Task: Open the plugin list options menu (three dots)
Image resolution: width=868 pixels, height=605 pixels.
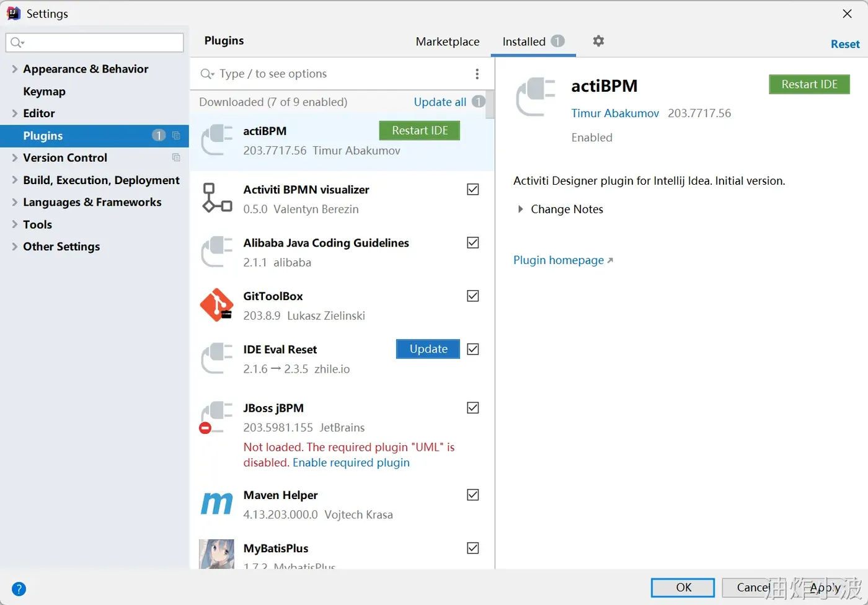Action: pyautogui.click(x=477, y=74)
